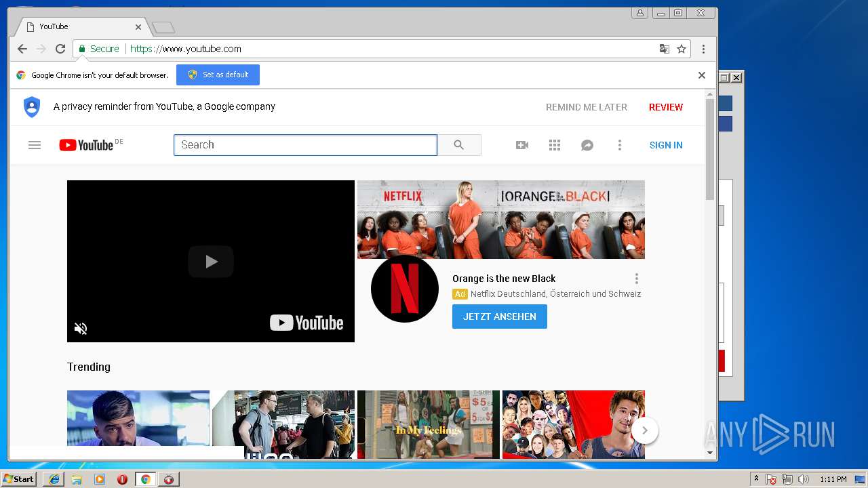Open the media player taskbar icon
Screen dimensions: 868x488
100,479
